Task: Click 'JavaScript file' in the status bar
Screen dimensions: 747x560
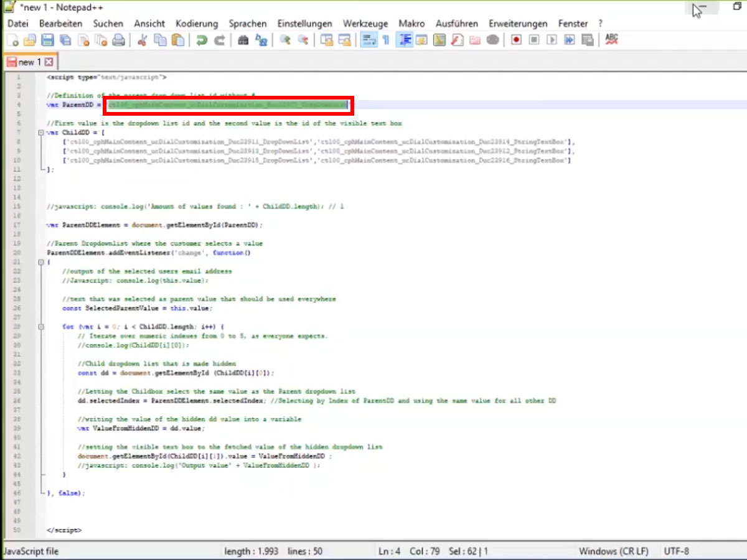Action: click(31, 551)
